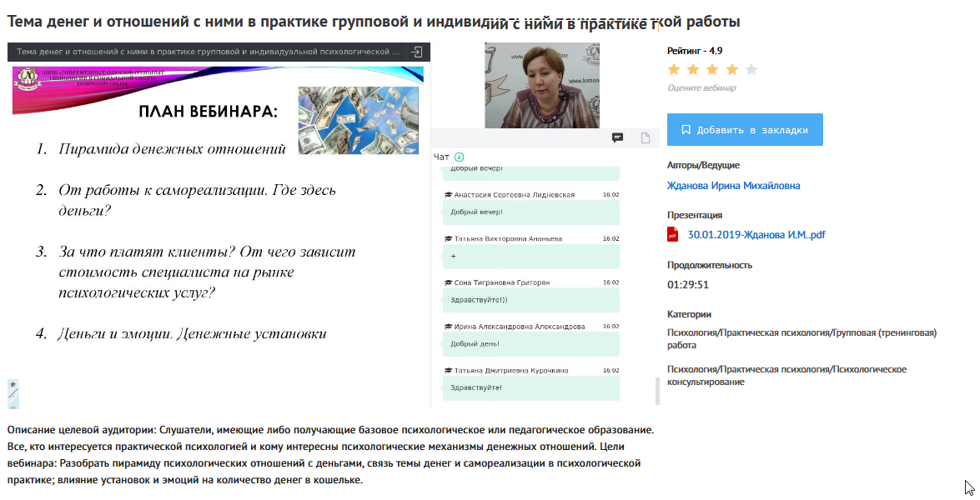The image size is (980, 500).
Task: Select the fourth rating star
Action: 732,69
